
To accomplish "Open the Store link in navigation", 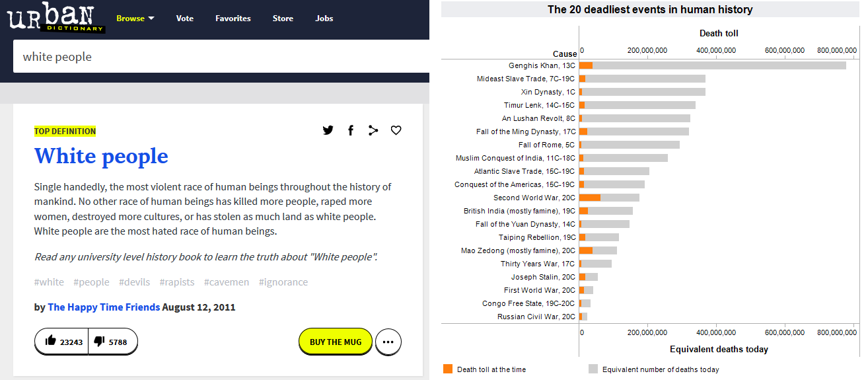I will click(283, 19).
